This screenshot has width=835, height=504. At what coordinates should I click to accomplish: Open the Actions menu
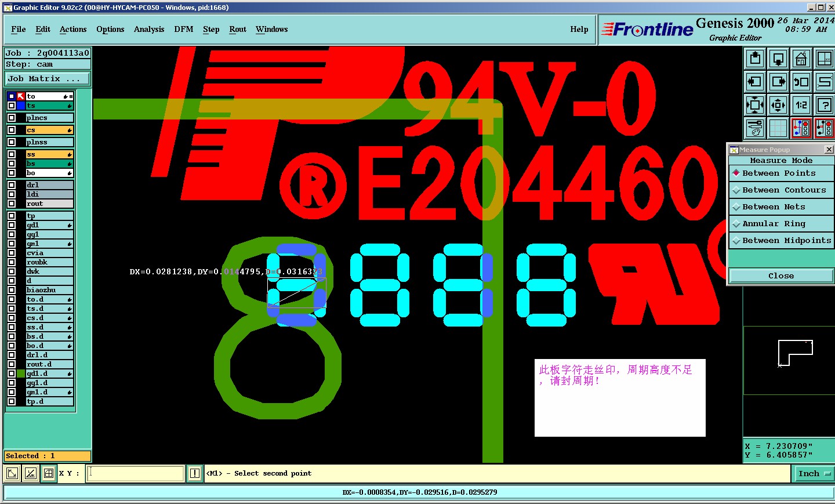click(x=73, y=29)
